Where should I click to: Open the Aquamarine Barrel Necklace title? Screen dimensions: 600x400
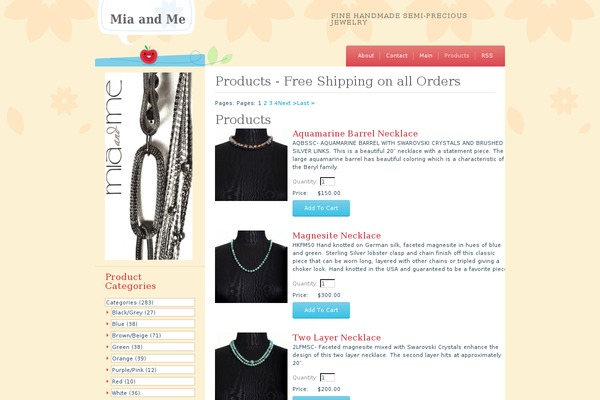tap(355, 134)
